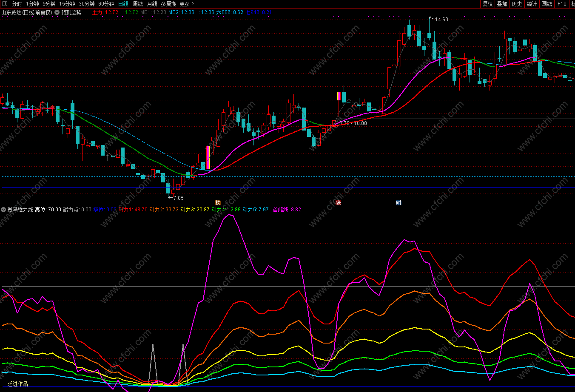The width and height of the screenshot is (575, 392).
Task: Expand the 更多 more periods menu
Action: tap(187, 4)
